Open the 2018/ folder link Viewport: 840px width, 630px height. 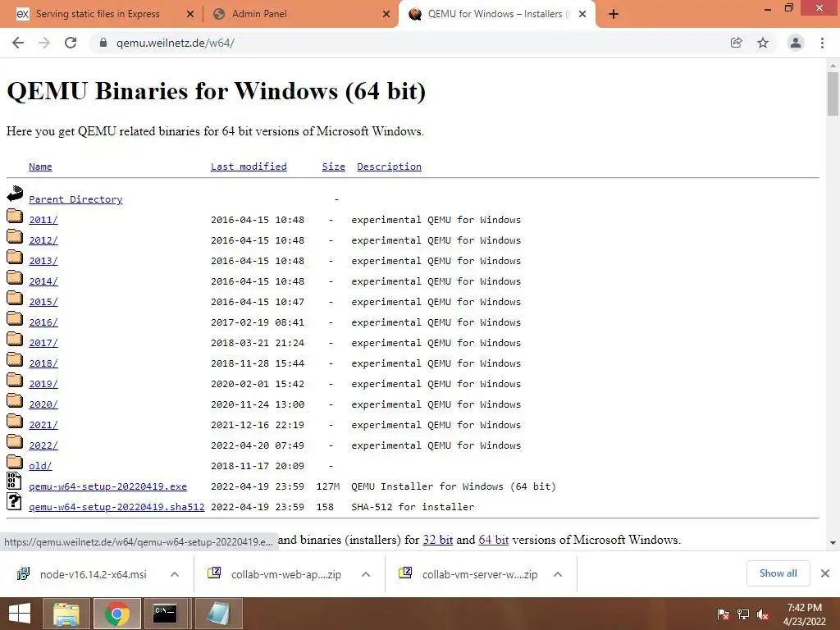pos(43,363)
